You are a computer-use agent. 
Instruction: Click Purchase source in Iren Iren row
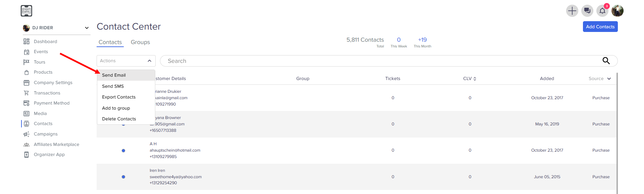click(601, 177)
